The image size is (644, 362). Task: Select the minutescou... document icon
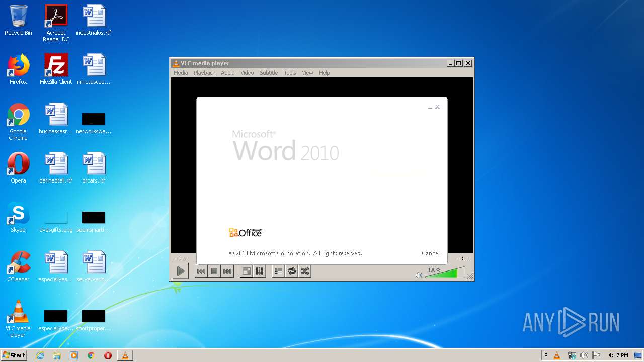pos(94,69)
